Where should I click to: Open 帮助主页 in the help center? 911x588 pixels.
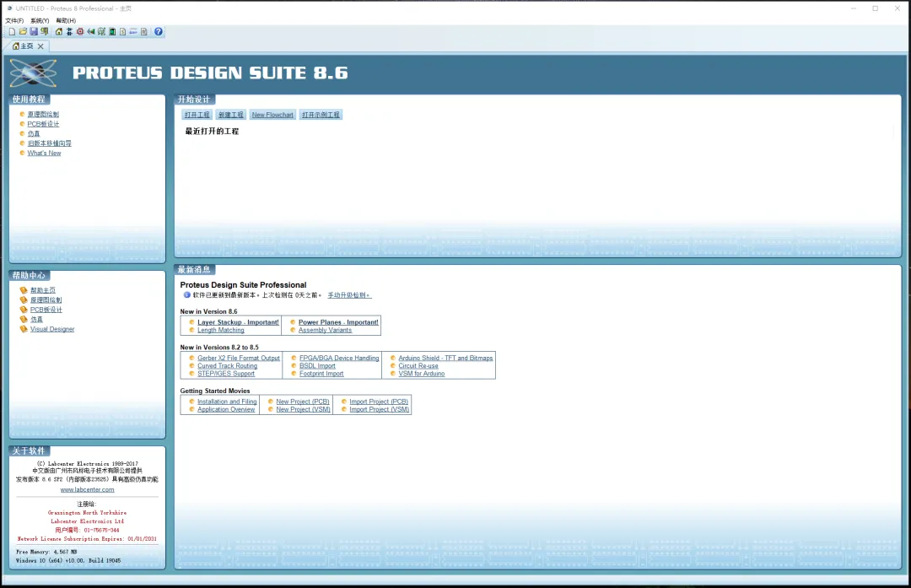click(43, 290)
